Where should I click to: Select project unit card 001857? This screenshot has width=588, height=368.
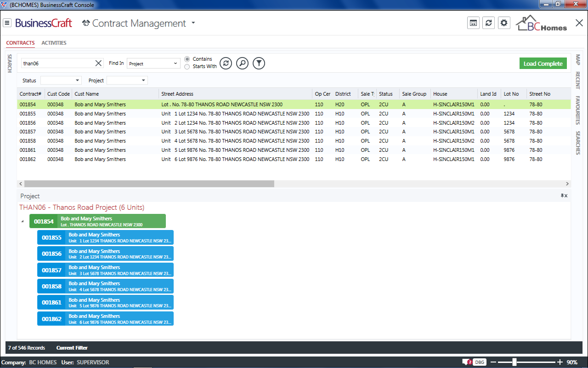point(105,270)
